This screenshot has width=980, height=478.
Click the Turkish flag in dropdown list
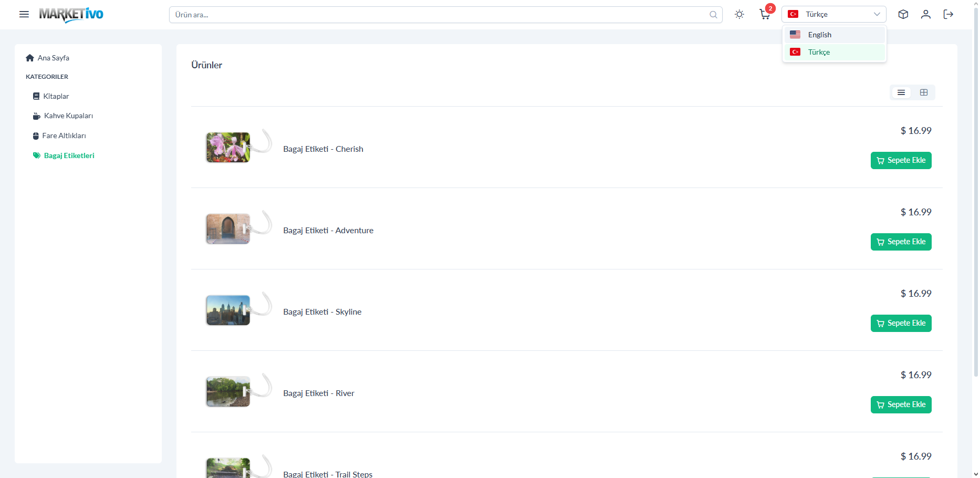pyautogui.click(x=795, y=52)
